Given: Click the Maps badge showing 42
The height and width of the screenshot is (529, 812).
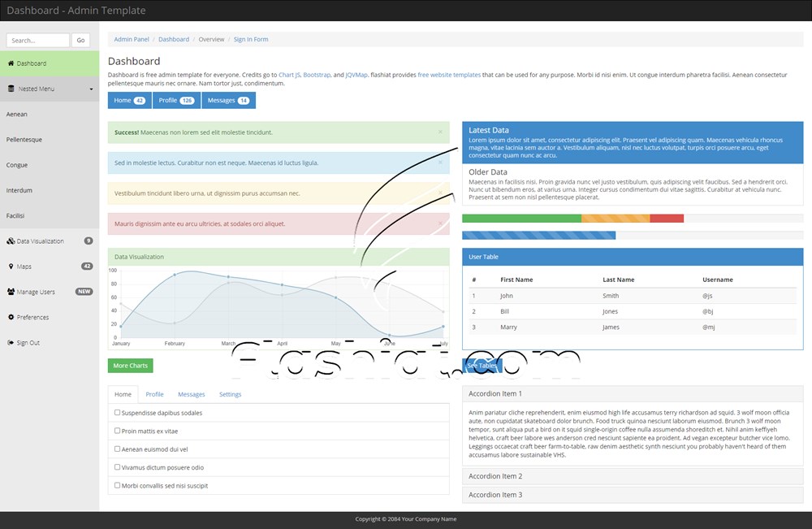Looking at the screenshot, I should (87, 267).
